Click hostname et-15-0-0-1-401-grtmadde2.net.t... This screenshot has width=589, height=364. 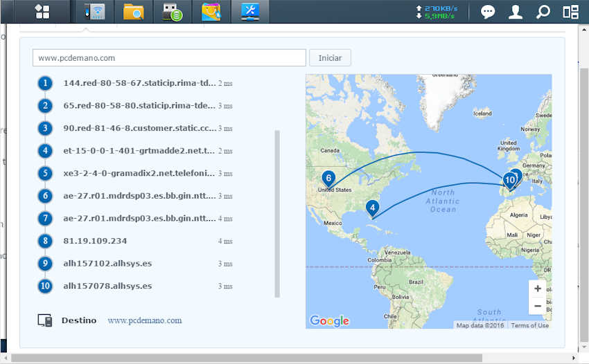tap(139, 150)
